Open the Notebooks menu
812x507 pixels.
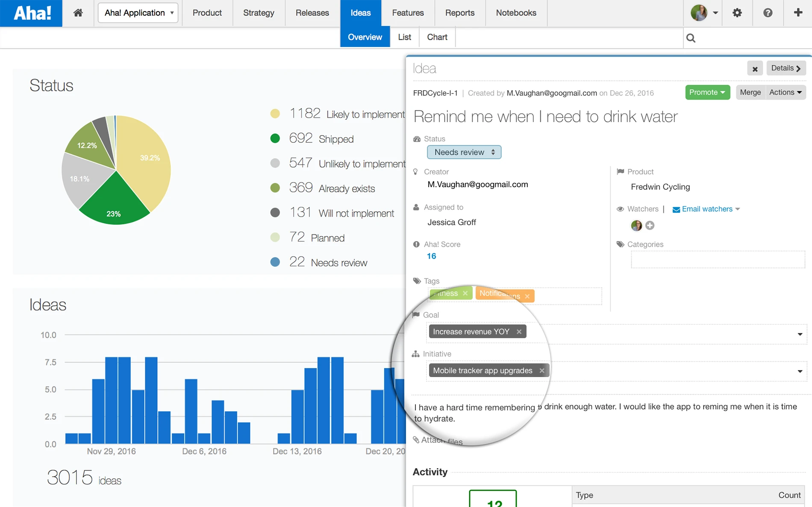coord(516,13)
